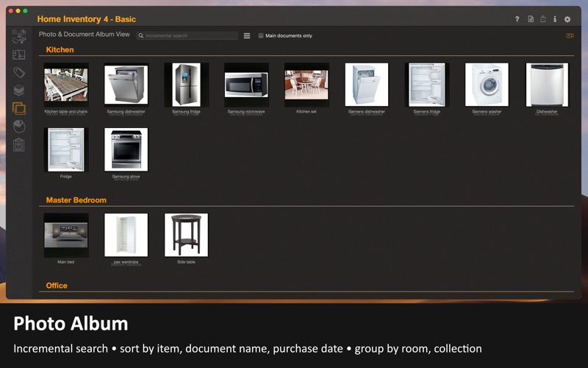Screen dimensions: 588x368
Task: Select pax wardrobe photo
Action: (126, 236)
